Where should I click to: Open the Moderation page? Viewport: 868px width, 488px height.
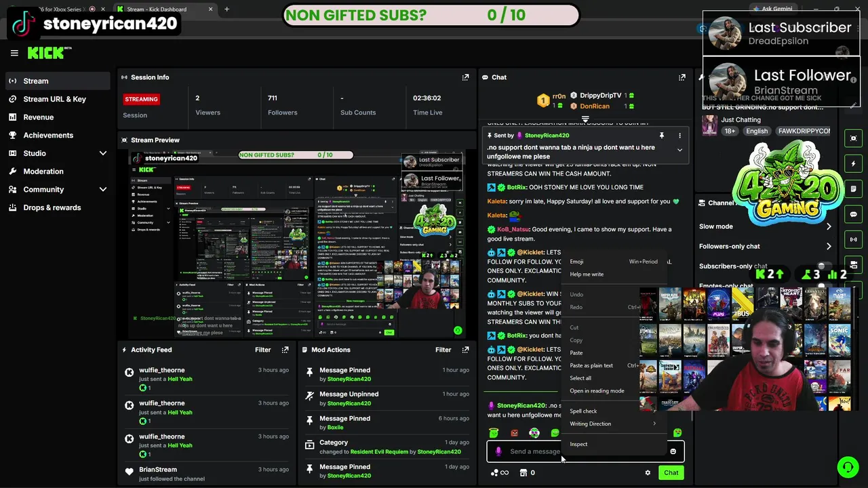tap(58, 171)
